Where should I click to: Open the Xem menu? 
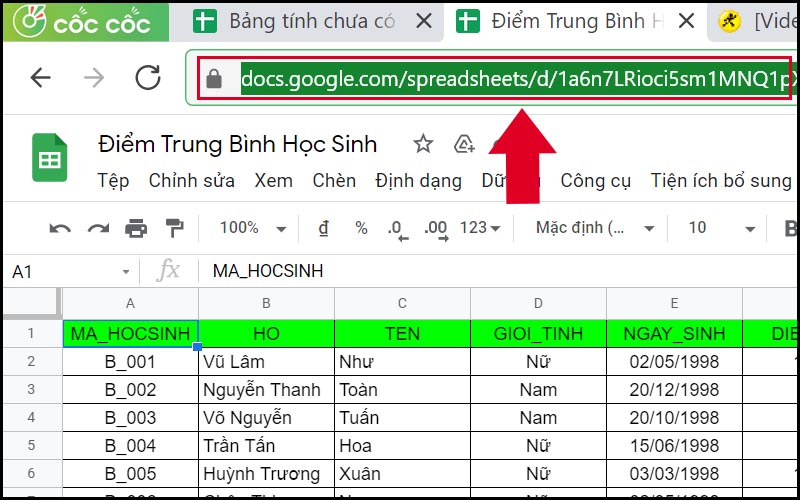click(274, 181)
